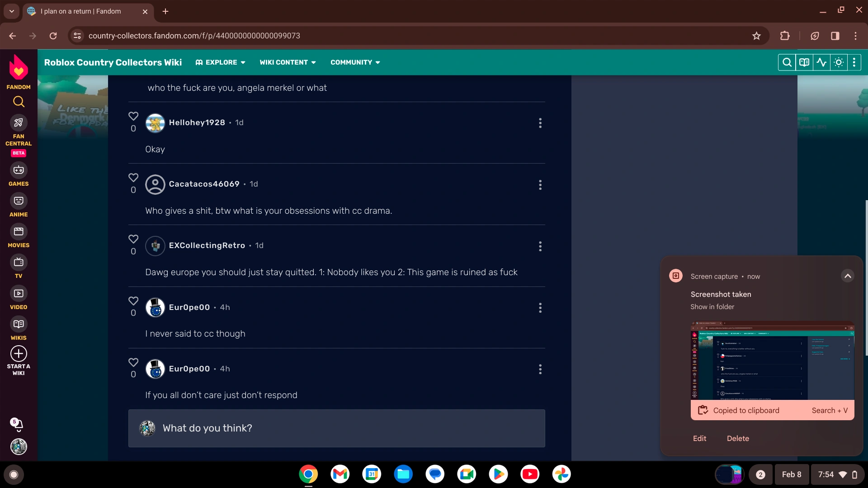Click Edit on the screenshot notification
Viewport: 868px width, 488px height.
(699, 438)
